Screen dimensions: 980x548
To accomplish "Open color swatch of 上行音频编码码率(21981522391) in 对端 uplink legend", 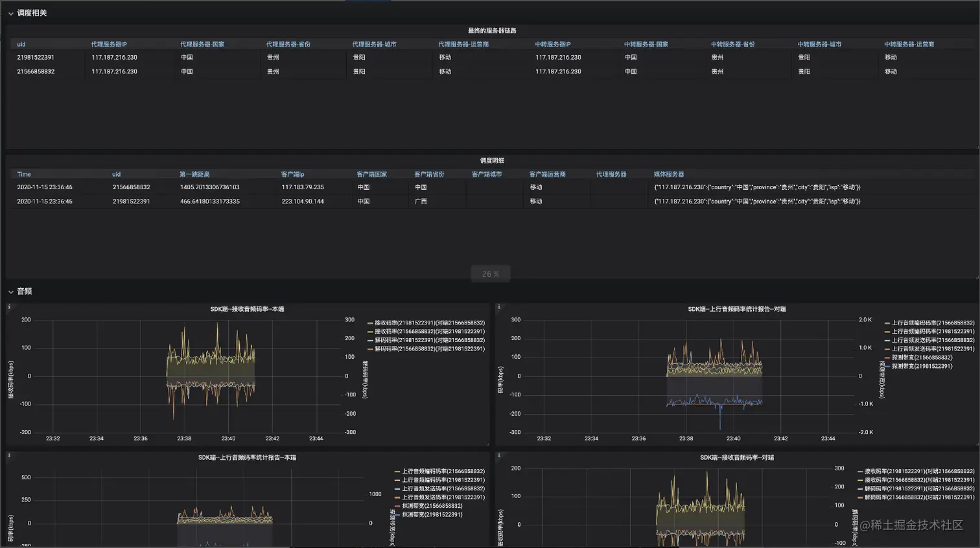I will coord(887,332).
